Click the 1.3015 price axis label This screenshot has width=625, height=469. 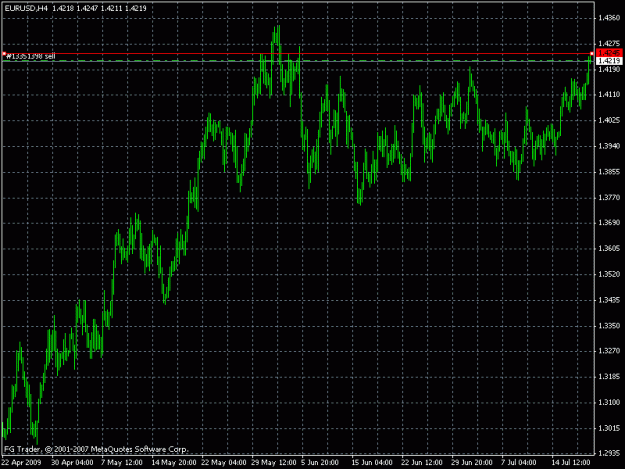(609, 428)
